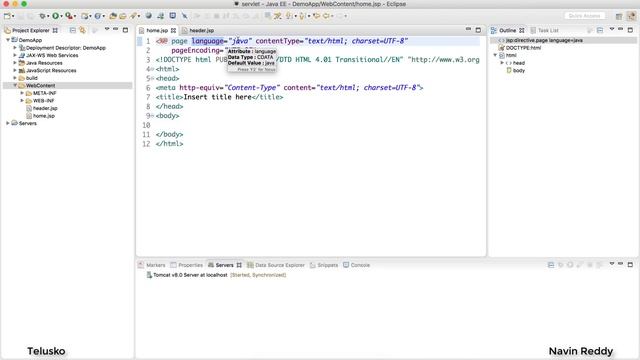Maximize the Outline panel
Viewport: 640px width, 360px height.
click(x=630, y=30)
